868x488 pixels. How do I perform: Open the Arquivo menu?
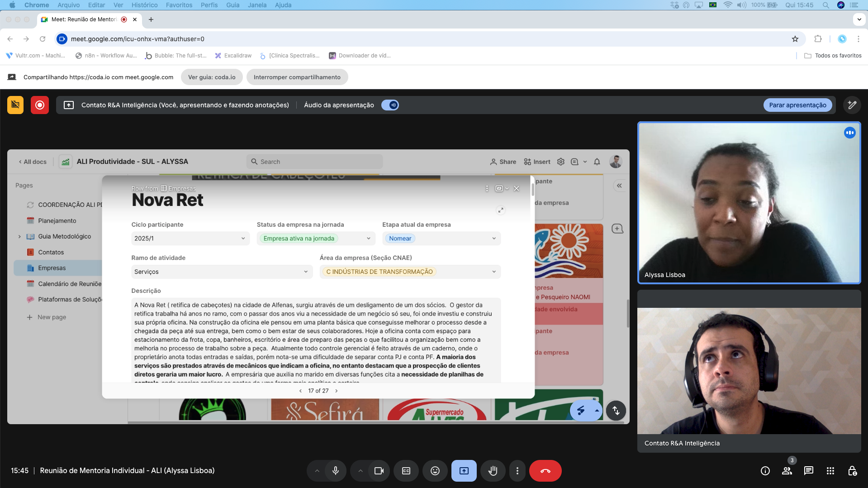click(x=69, y=5)
